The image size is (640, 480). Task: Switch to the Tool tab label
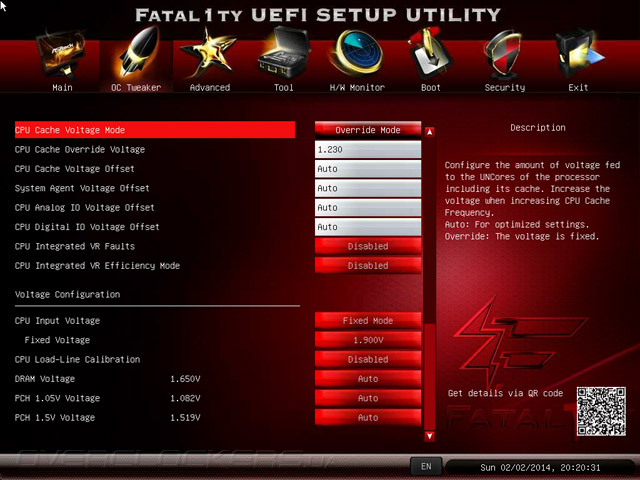click(284, 88)
